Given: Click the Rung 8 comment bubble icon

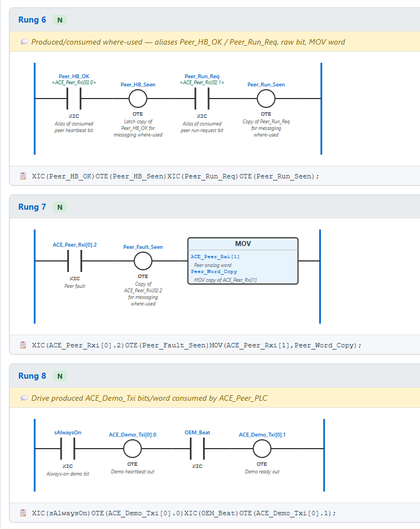Looking at the screenshot, I should point(24,398).
